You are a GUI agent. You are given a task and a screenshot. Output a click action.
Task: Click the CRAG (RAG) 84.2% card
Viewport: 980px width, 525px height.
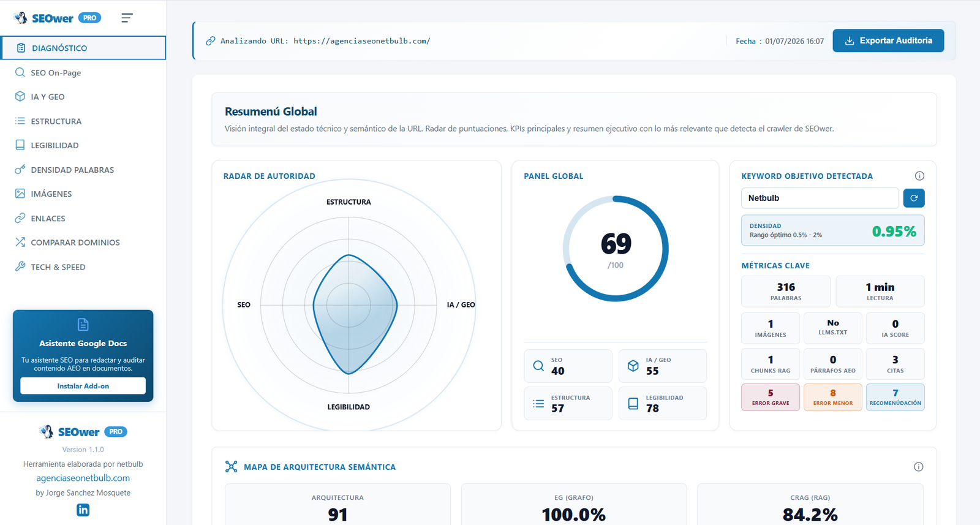click(x=810, y=505)
